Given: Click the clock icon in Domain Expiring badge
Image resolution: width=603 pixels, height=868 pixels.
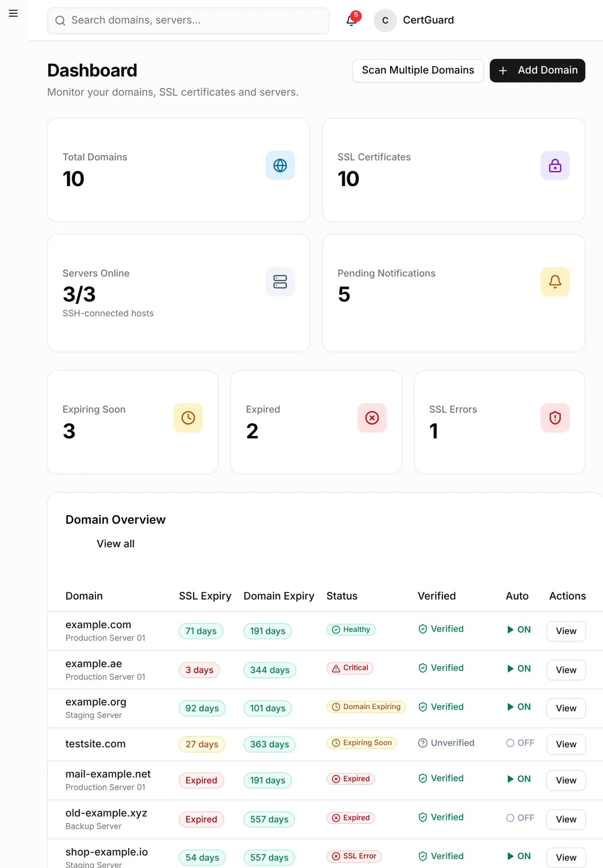Looking at the screenshot, I should pos(336,707).
